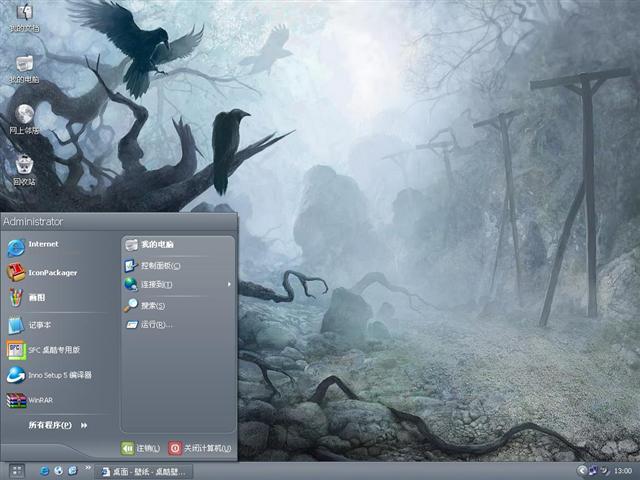Open 控制面板(C) control panel
This screenshot has width=640, height=480.
(178, 266)
